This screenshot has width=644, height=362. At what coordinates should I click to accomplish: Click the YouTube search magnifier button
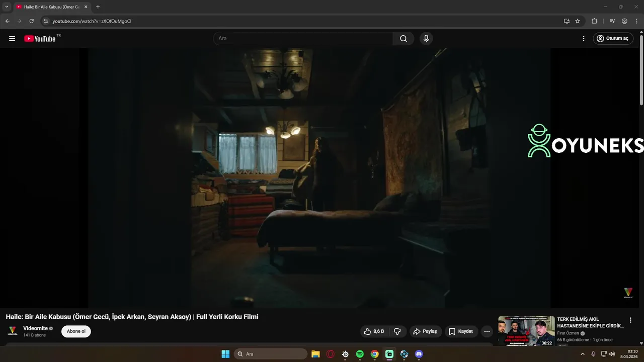404,38
